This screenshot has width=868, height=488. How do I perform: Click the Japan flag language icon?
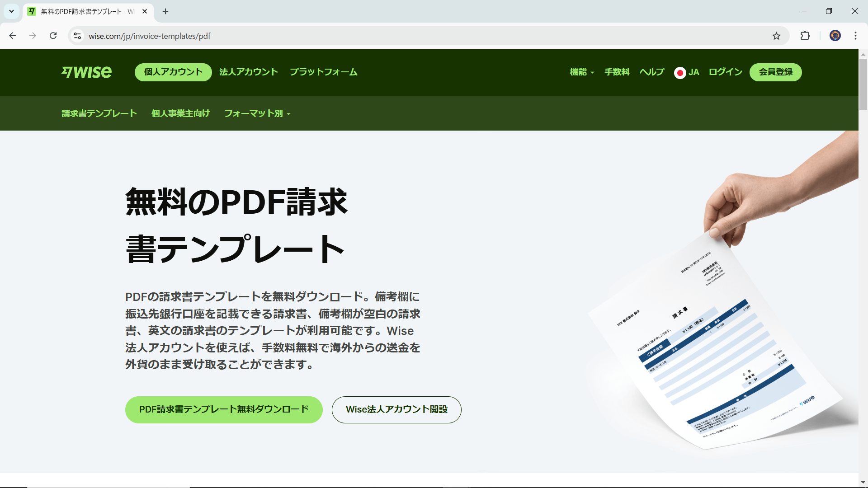(x=679, y=73)
